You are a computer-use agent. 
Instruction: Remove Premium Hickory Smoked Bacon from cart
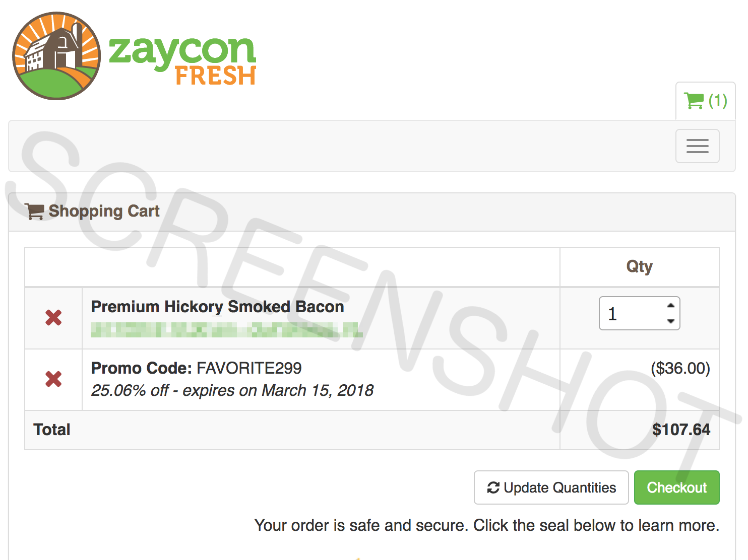tap(53, 318)
